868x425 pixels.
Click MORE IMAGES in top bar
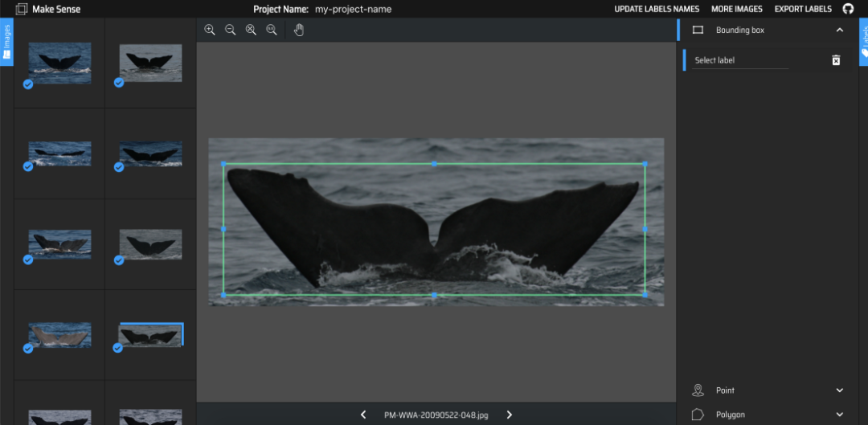pos(736,9)
